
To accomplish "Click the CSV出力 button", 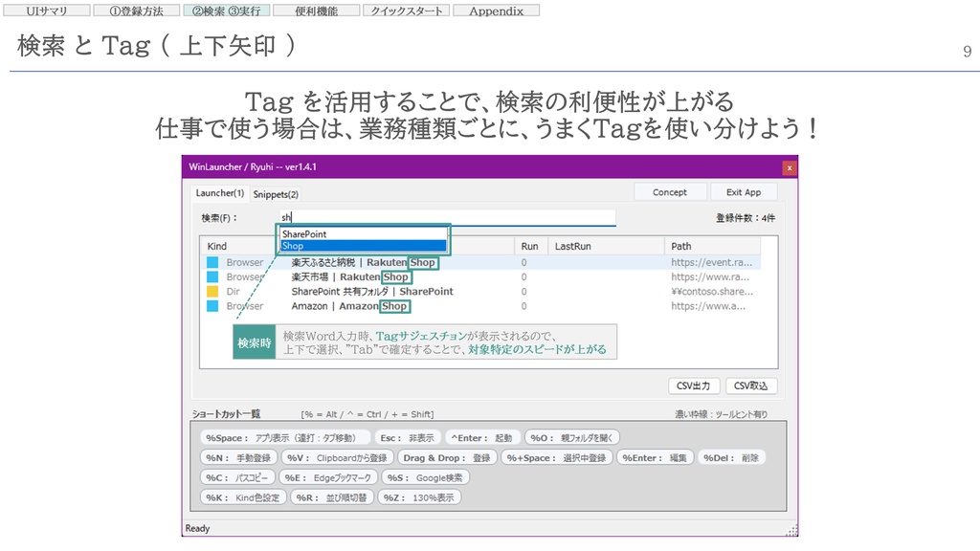I will (x=694, y=386).
